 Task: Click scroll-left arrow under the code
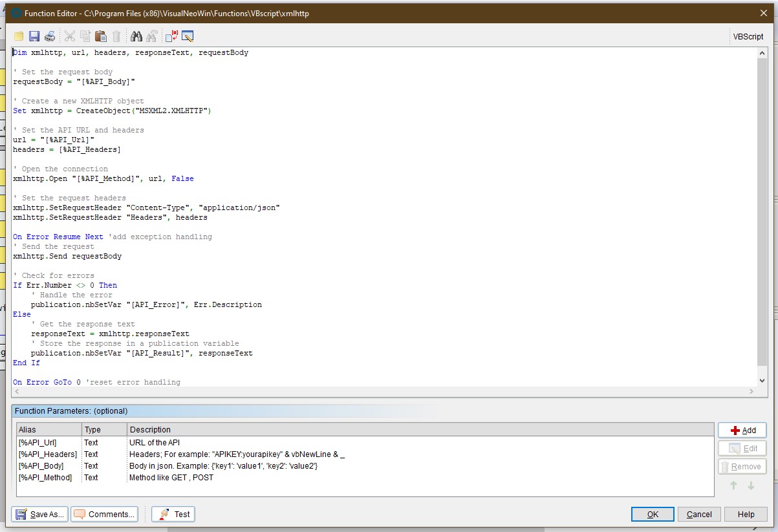(17, 391)
